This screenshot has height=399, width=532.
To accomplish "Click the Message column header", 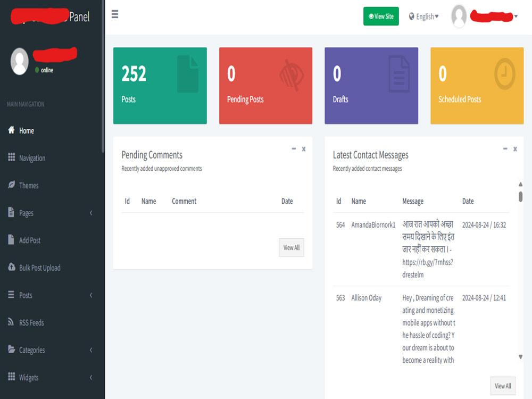I will (x=413, y=201).
